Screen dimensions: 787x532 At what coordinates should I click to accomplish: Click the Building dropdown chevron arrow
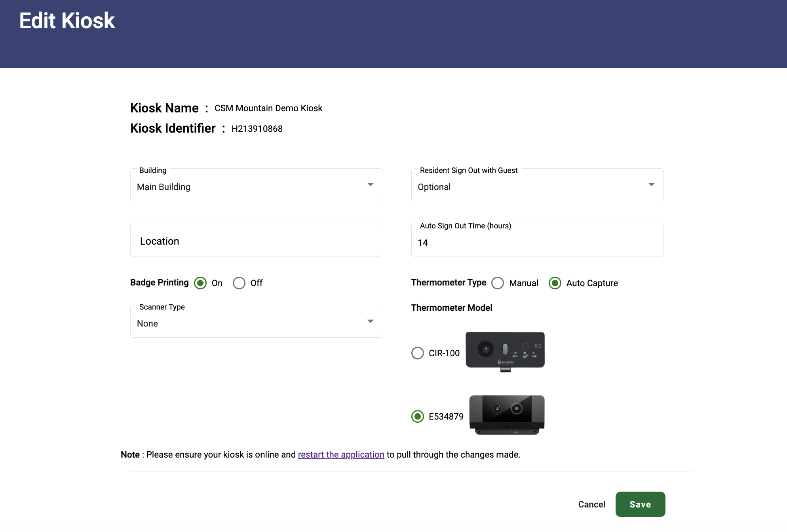371,184
